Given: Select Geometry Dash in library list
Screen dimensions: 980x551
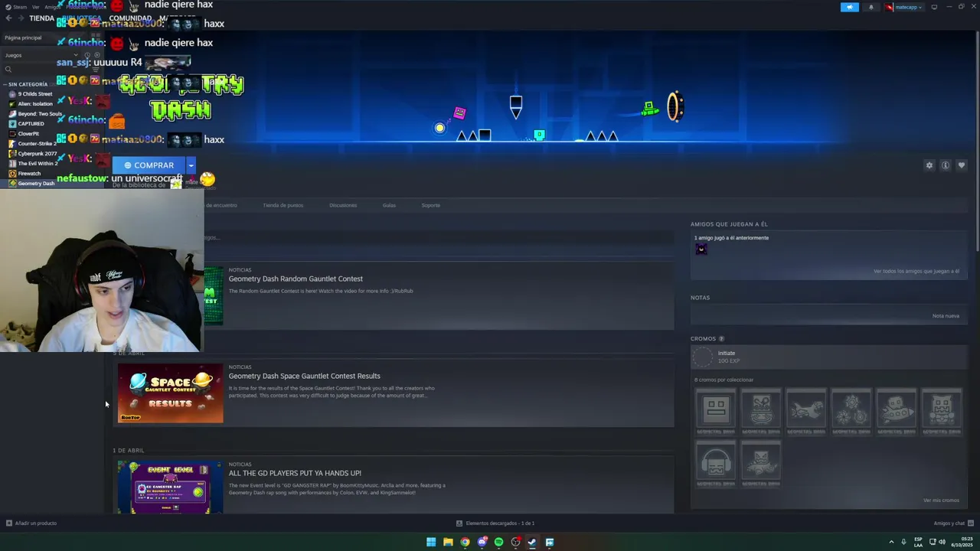Looking at the screenshot, I should [x=35, y=184].
